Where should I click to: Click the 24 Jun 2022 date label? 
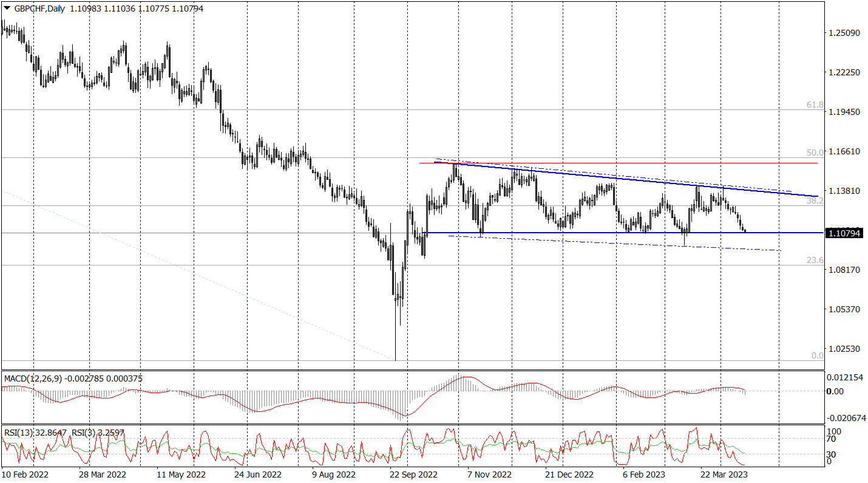258,474
